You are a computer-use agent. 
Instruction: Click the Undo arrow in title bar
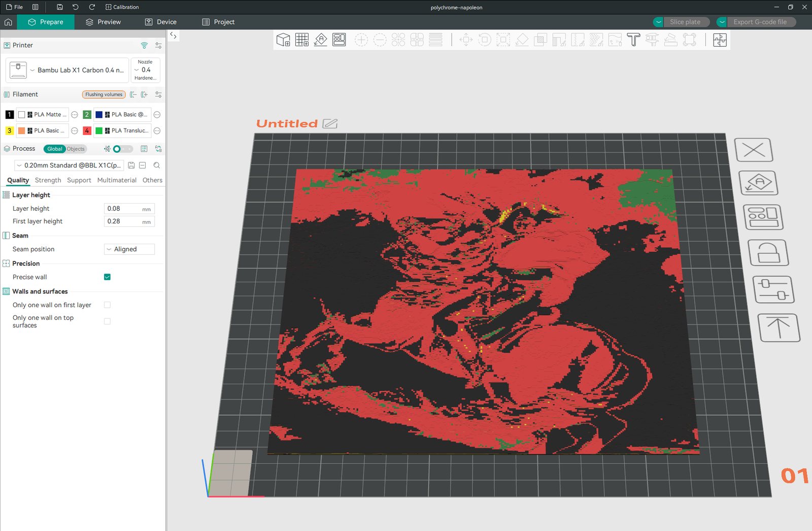pos(76,7)
